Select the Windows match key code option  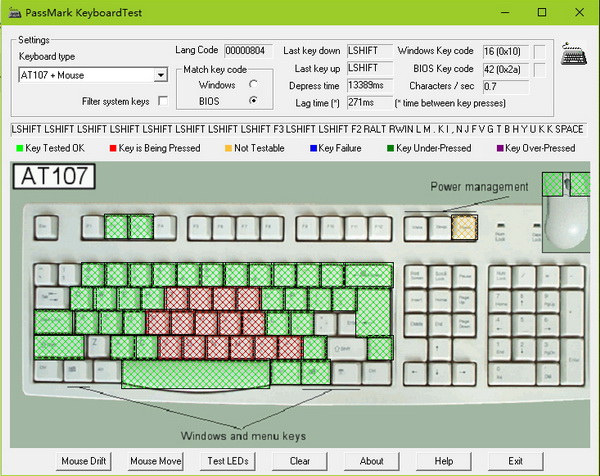253,84
